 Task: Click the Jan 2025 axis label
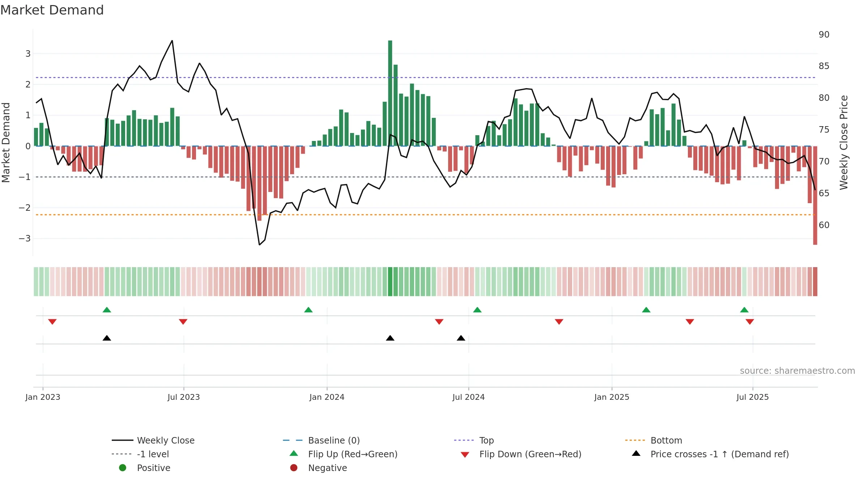(x=612, y=397)
